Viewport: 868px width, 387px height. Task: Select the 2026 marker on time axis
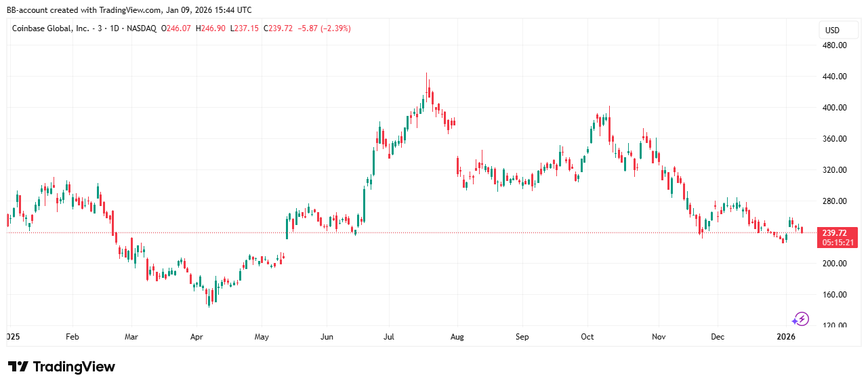[785, 336]
